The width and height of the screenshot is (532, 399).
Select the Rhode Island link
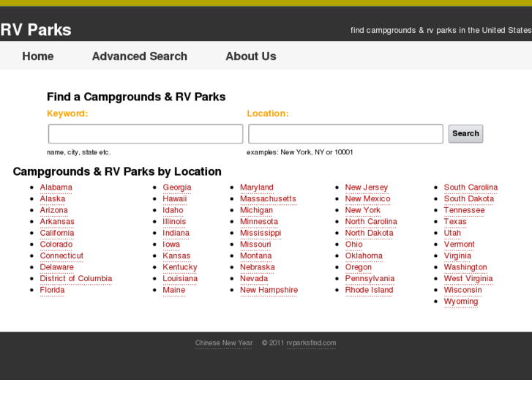[x=369, y=290]
